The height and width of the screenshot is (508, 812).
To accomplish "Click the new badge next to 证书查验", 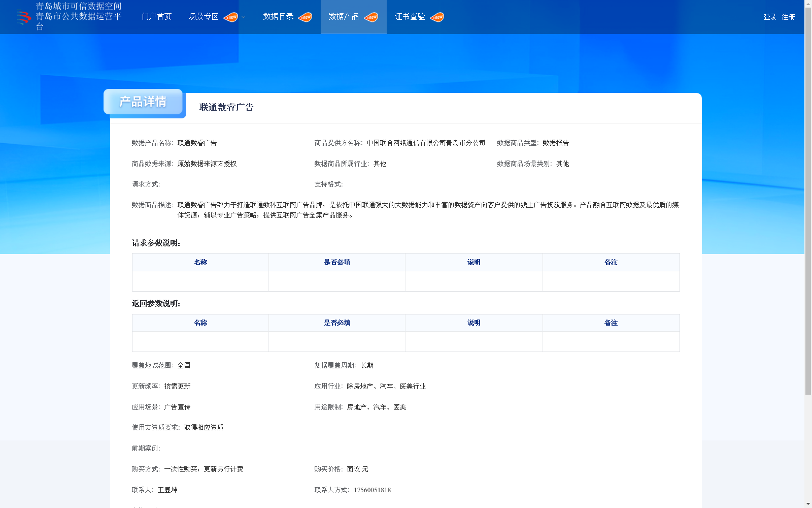I will 437,17.
